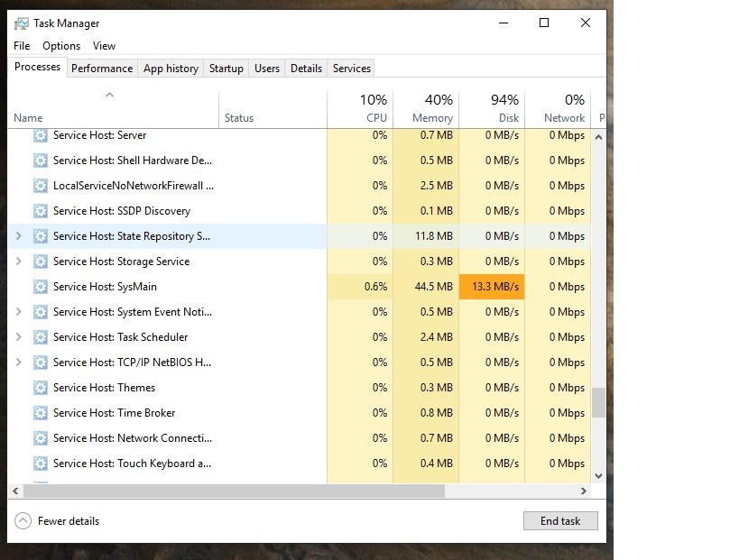The width and height of the screenshot is (739, 560).
Task: Click gear icon of Themes row
Action: [41, 388]
